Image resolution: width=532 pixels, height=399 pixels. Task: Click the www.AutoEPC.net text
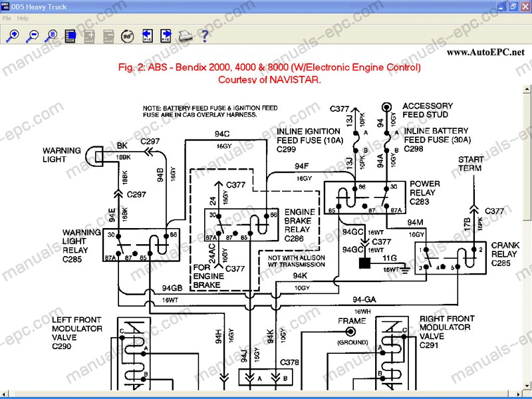485,53
